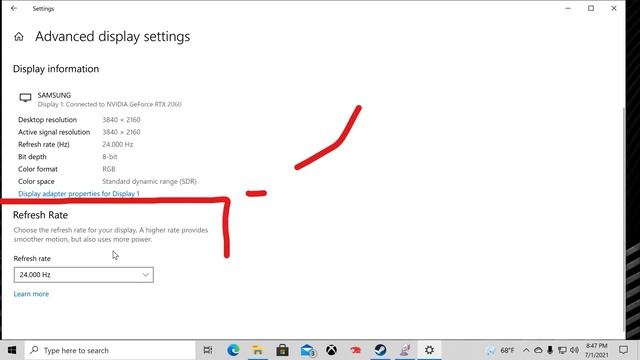
Task: Select the Active signal resolution value
Action: click(x=121, y=132)
